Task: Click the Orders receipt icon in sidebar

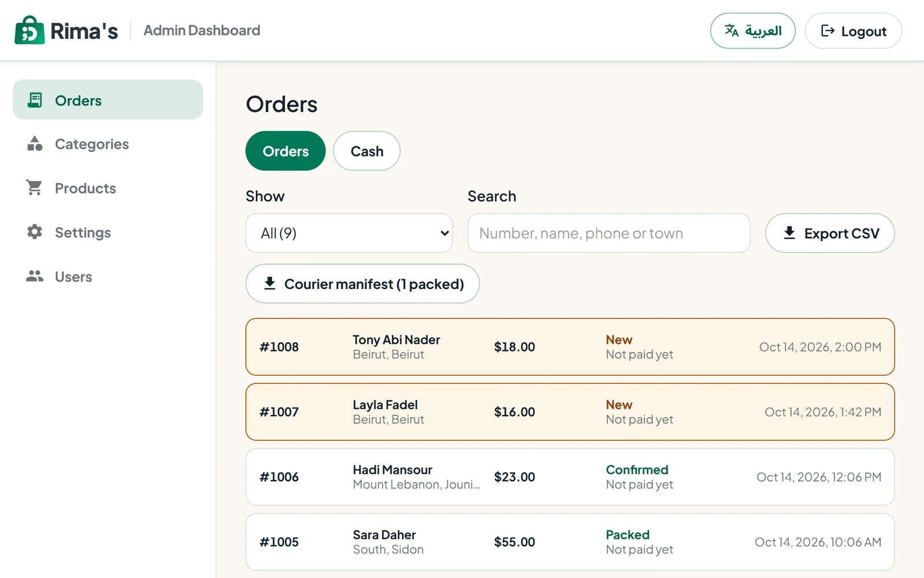Action: (x=35, y=100)
